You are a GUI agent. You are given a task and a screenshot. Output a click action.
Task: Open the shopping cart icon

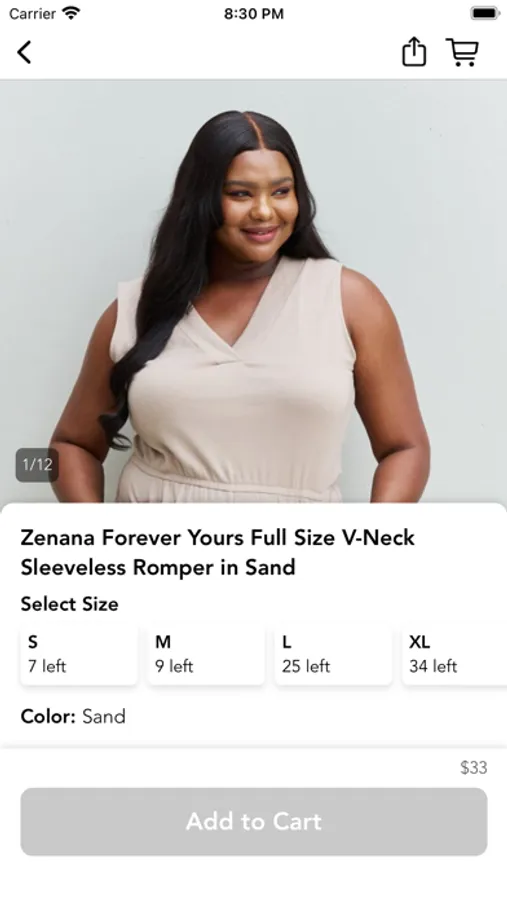pos(462,52)
